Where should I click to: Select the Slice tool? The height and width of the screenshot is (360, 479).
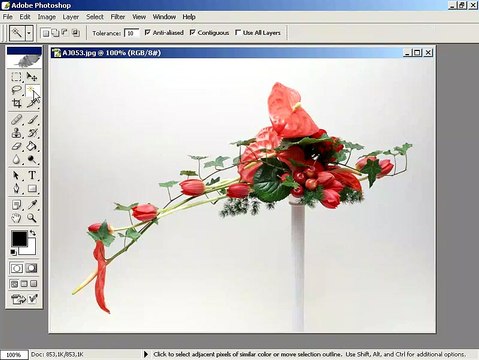click(32, 103)
